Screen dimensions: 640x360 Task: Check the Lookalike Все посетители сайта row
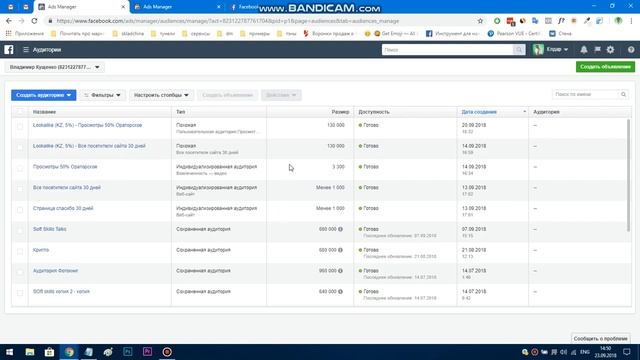(x=20, y=147)
